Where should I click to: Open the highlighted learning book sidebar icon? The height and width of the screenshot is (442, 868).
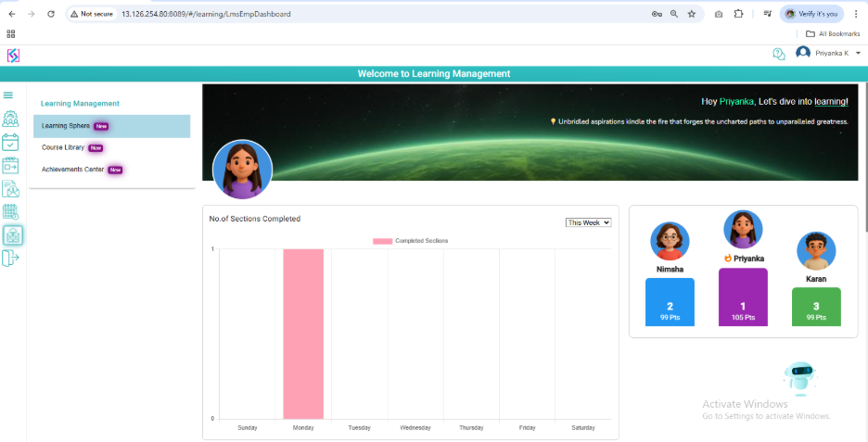[x=13, y=235]
